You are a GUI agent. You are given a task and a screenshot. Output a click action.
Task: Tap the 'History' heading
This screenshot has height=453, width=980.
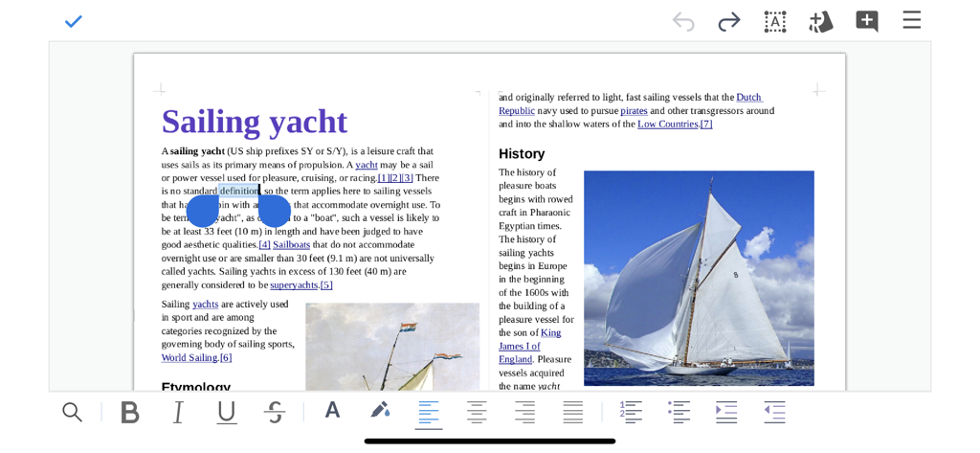(x=522, y=154)
